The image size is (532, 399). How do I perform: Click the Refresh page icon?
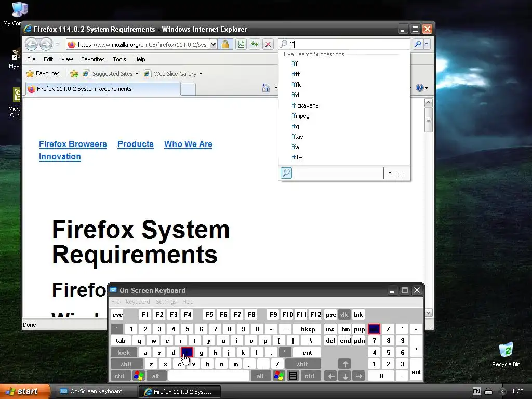[x=255, y=44]
